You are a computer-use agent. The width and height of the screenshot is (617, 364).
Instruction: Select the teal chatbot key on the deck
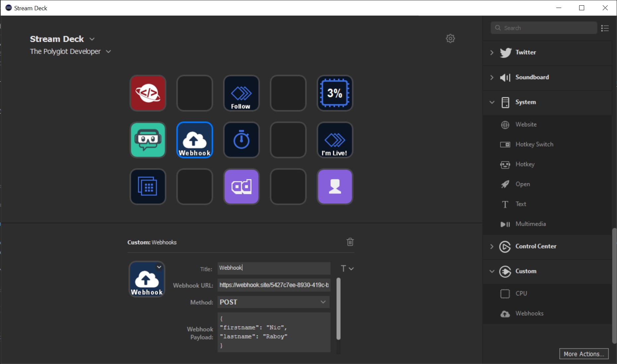tap(148, 140)
